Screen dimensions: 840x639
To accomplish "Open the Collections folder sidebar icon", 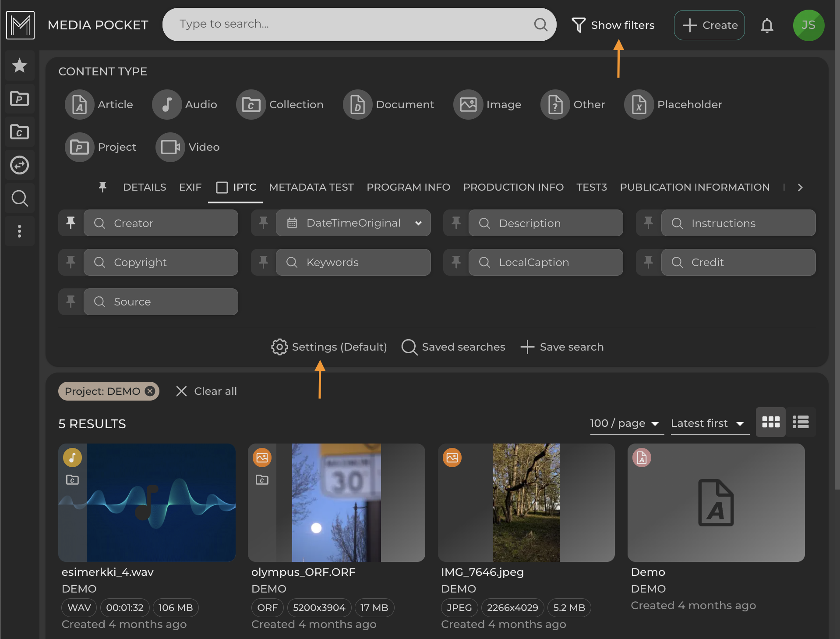I will pos(19,132).
